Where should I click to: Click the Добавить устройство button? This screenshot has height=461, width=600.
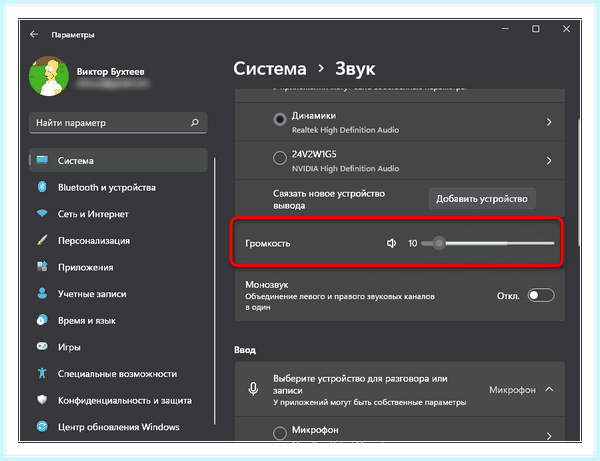(482, 199)
